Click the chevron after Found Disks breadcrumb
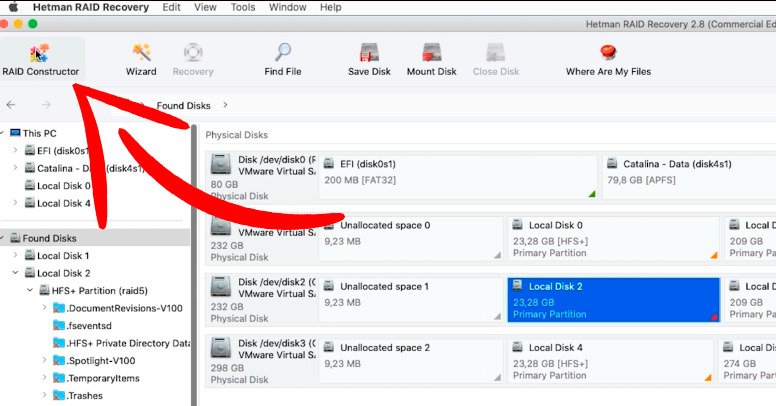This screenshot has height=406, width=776. tap(225, 105)
